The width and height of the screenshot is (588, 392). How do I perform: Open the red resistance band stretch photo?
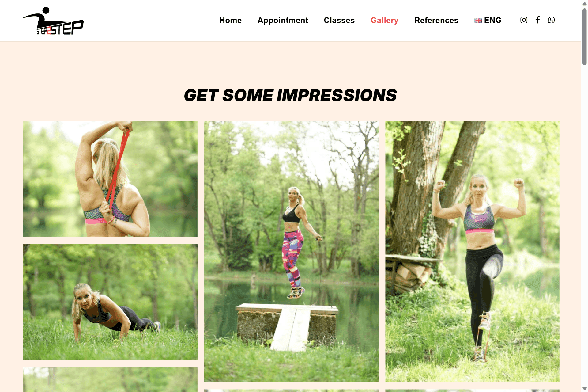pos(110,179)
